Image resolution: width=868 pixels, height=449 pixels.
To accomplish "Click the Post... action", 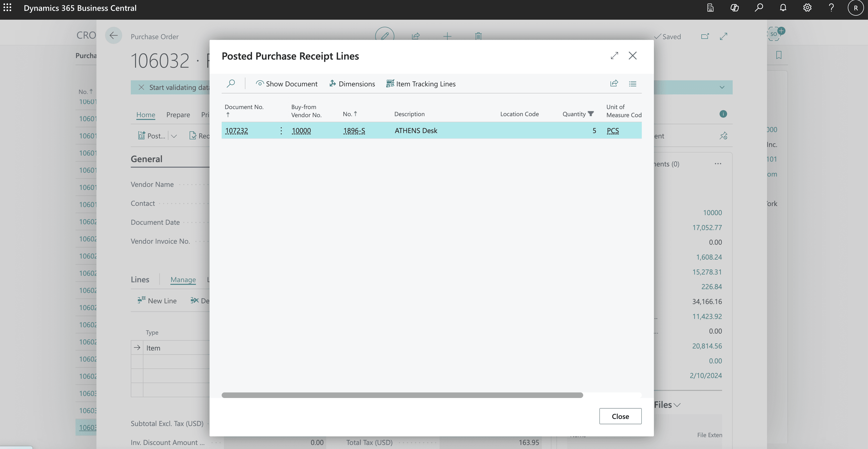I will click(152, 136).
